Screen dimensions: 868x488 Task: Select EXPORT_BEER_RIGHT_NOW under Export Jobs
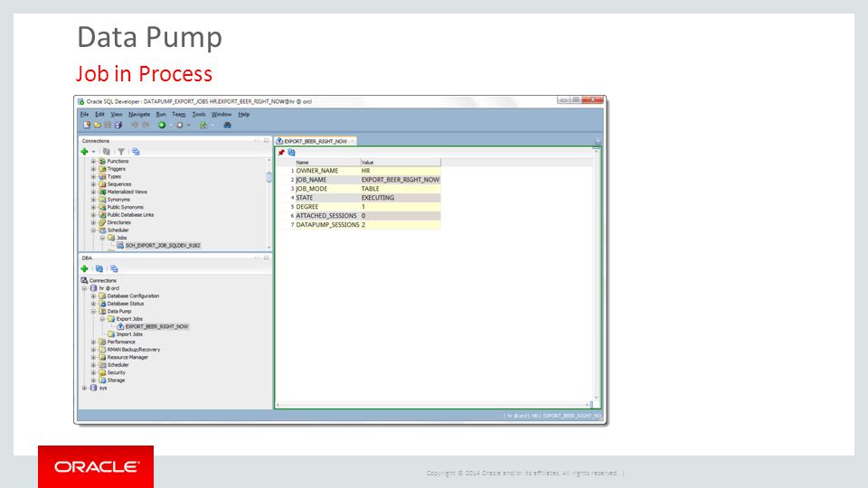pyautogui.click(x=156, y=326)
